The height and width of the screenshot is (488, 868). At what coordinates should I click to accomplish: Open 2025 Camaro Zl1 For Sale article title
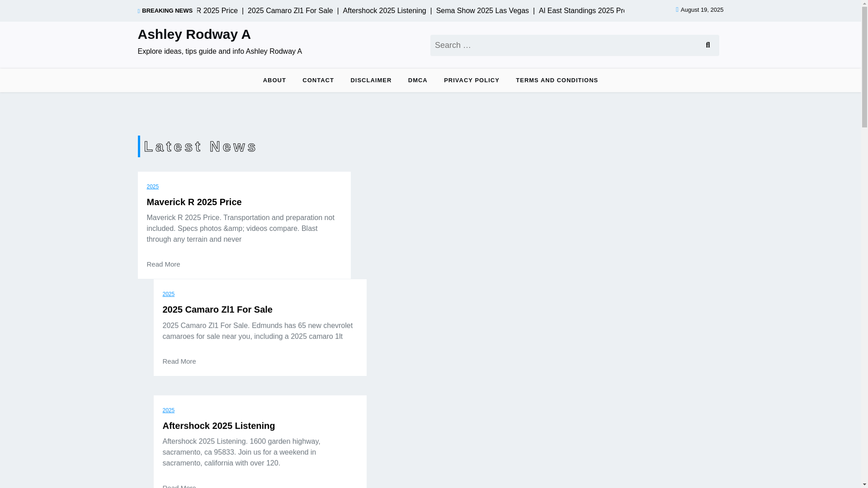coord(217,310)
